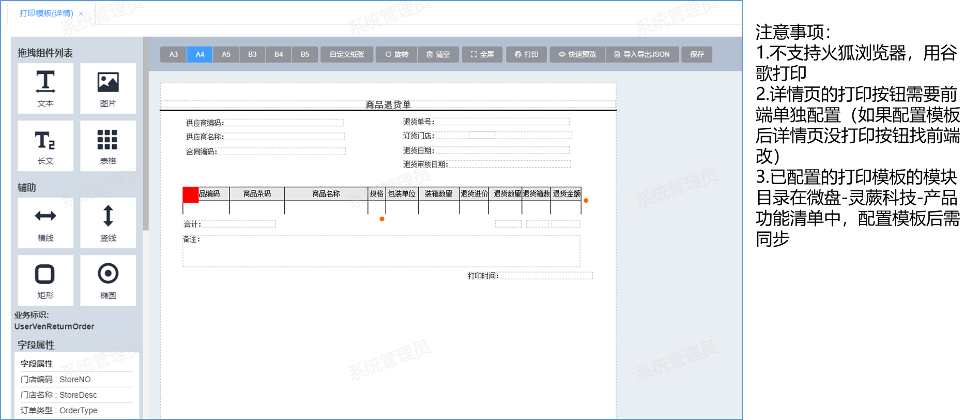The image size is (980, 420).
Task: Click the 退货金额 table column header
Action: [x=566, y=194]
